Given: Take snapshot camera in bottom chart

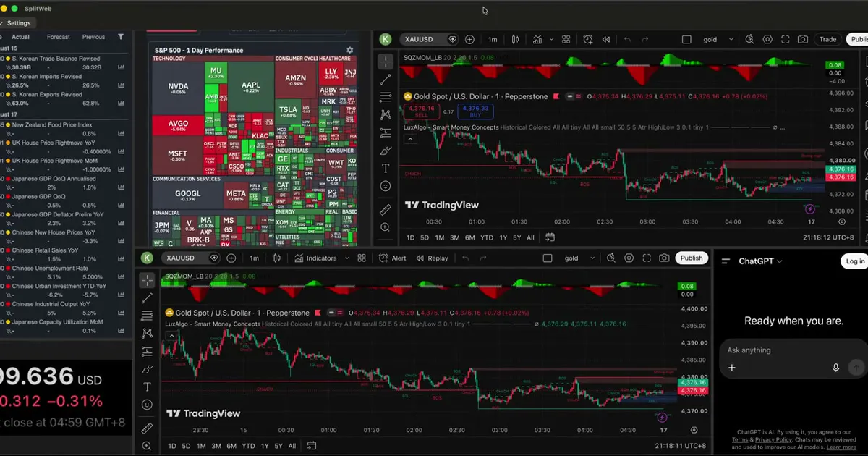Looking at the screenshot, I should point(664,258).
